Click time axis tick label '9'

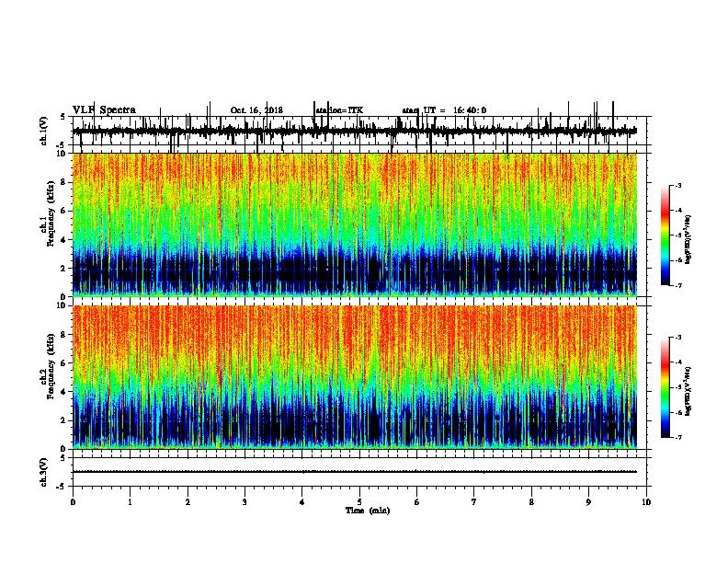tap(588, 502)
